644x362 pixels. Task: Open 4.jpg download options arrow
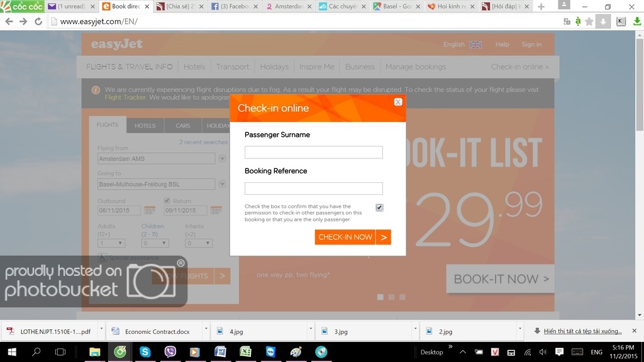pos(311,329)
